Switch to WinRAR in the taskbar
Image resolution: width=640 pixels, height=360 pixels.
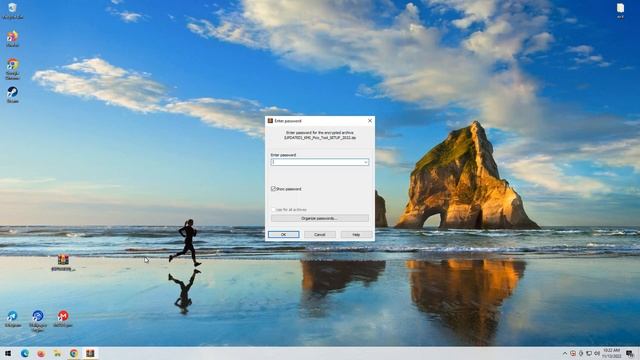90,353
